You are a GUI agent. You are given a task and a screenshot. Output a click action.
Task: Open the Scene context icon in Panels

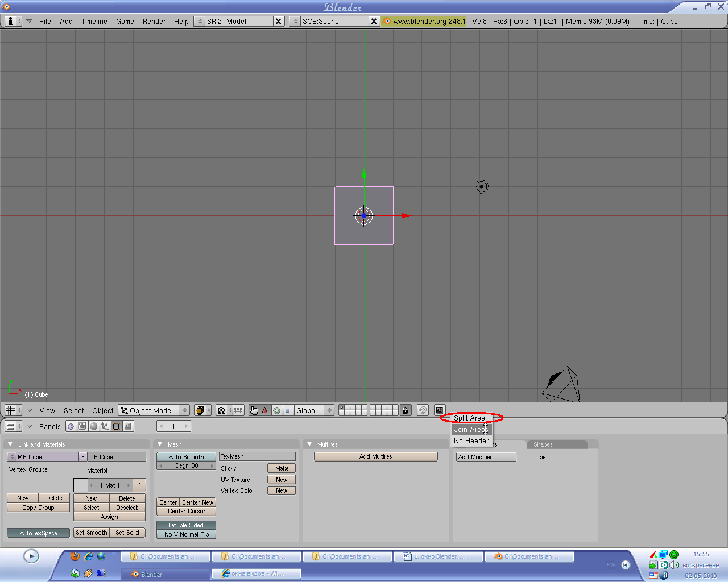128,426
